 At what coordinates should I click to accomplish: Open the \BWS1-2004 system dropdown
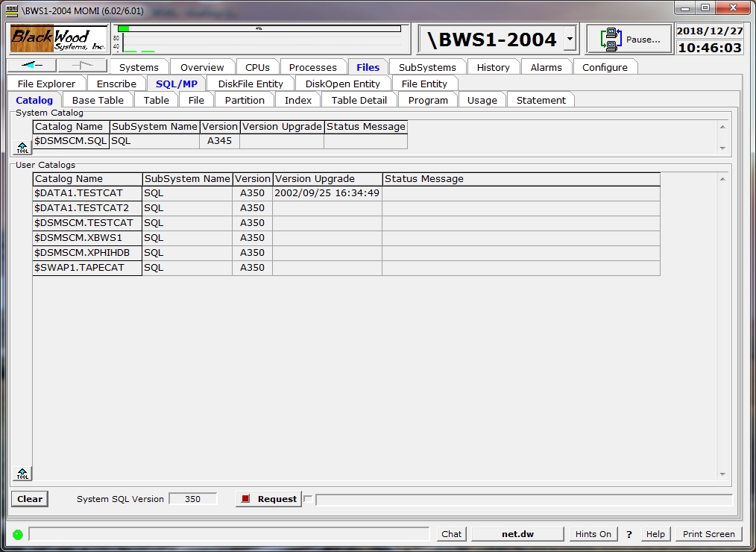pyautogui.click(x=570, y=40)
